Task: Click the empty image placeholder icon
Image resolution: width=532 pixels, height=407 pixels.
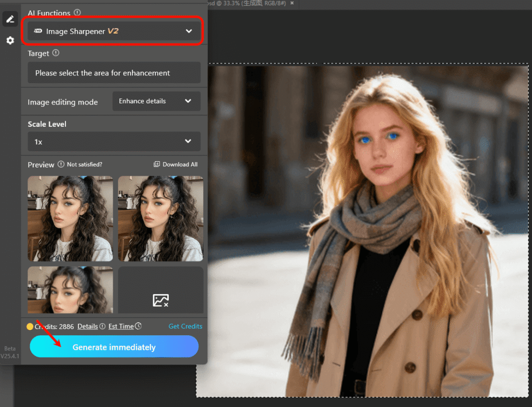Action: pos(161,300)
